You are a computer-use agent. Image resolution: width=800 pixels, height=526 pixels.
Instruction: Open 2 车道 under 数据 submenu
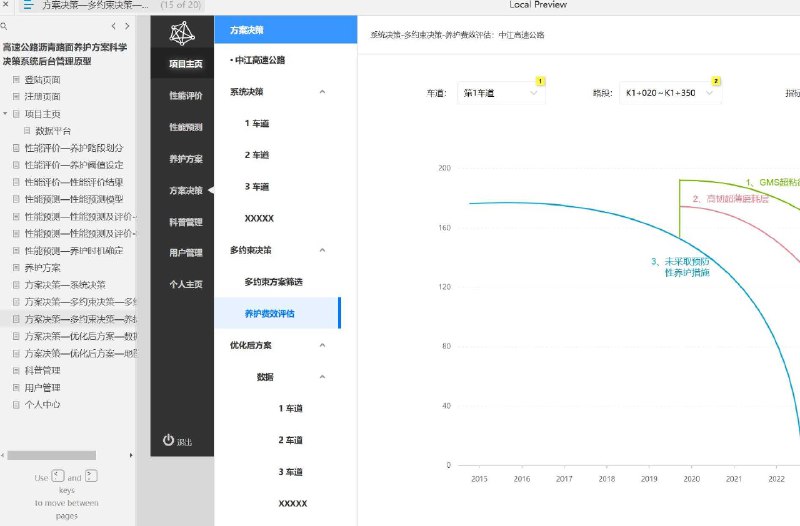[x=290, y=440]
